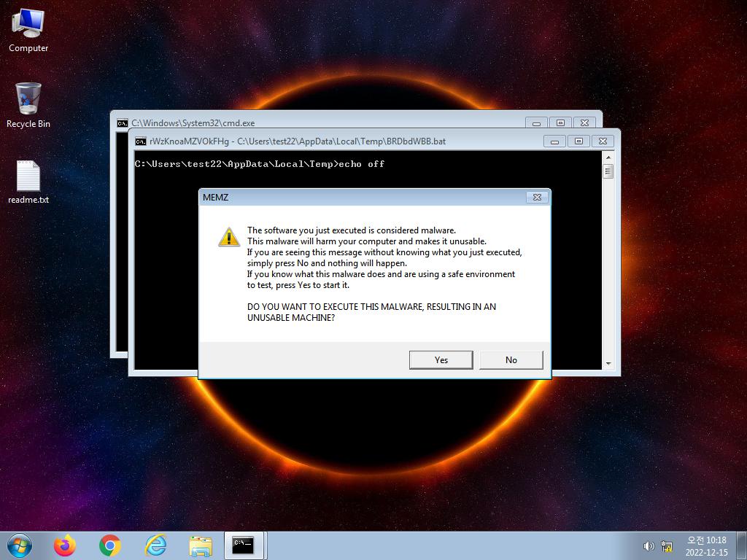747x560 pixels.
Task: Click the console scrollbar down arrow
Action: 608,364
